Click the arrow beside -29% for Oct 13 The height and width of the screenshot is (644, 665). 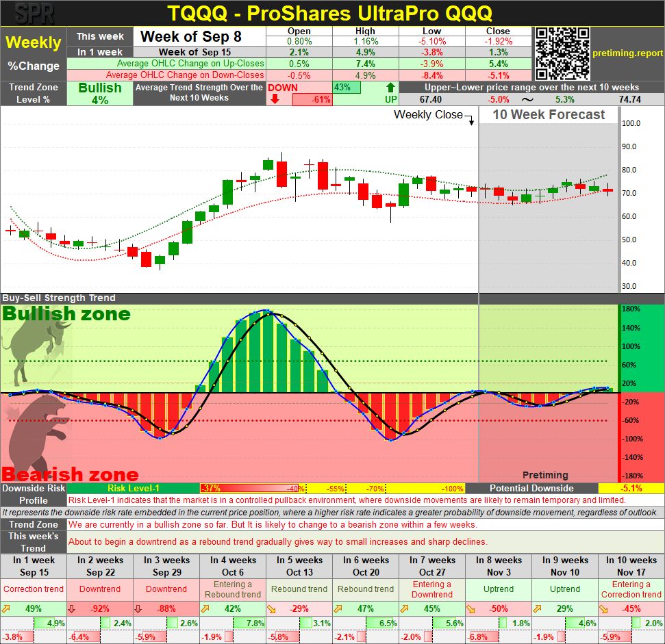pos(271,609)
